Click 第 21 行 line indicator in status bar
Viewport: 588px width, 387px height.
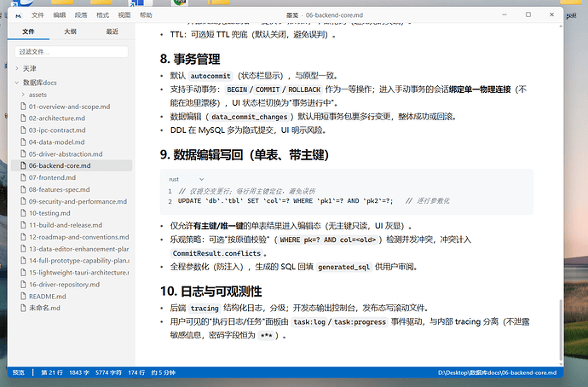(52, 373)
